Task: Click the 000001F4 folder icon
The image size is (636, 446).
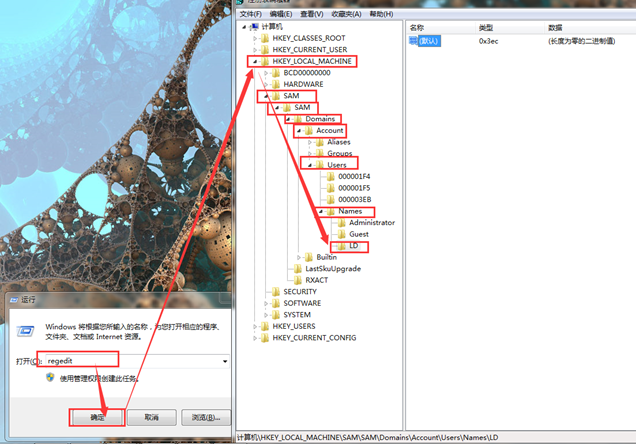Action: pos(331,177)
